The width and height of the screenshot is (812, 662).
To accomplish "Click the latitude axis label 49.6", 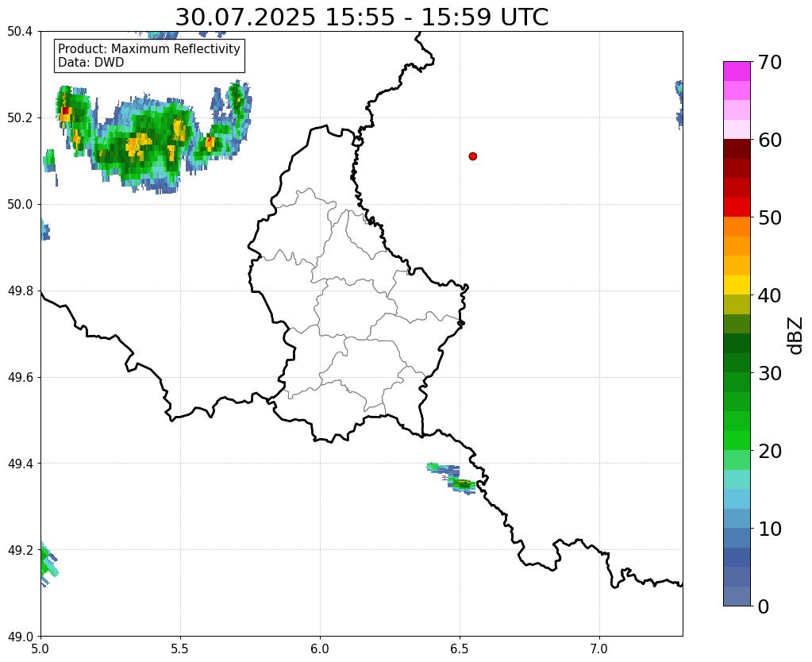I will click(x=20, y=378).
